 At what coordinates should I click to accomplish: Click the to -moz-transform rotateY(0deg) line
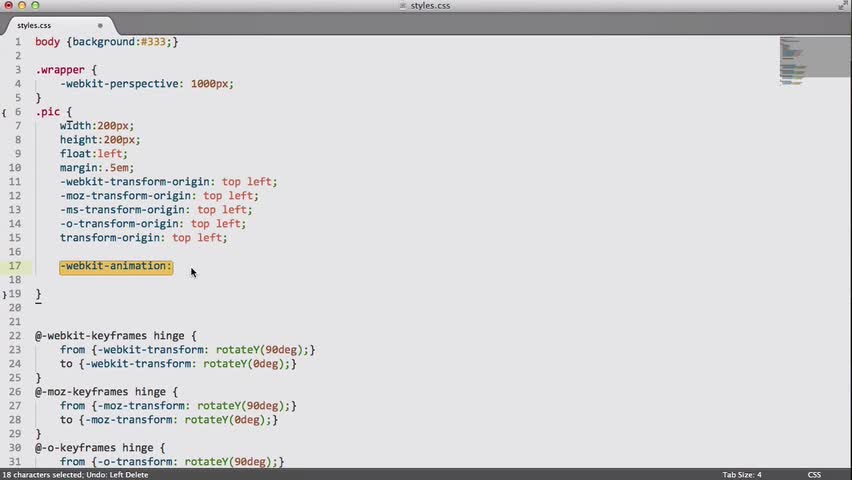point(169,420)
